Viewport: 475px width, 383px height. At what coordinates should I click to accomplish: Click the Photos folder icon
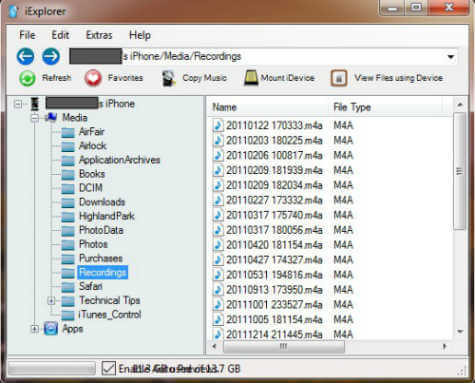coord(68,245)
